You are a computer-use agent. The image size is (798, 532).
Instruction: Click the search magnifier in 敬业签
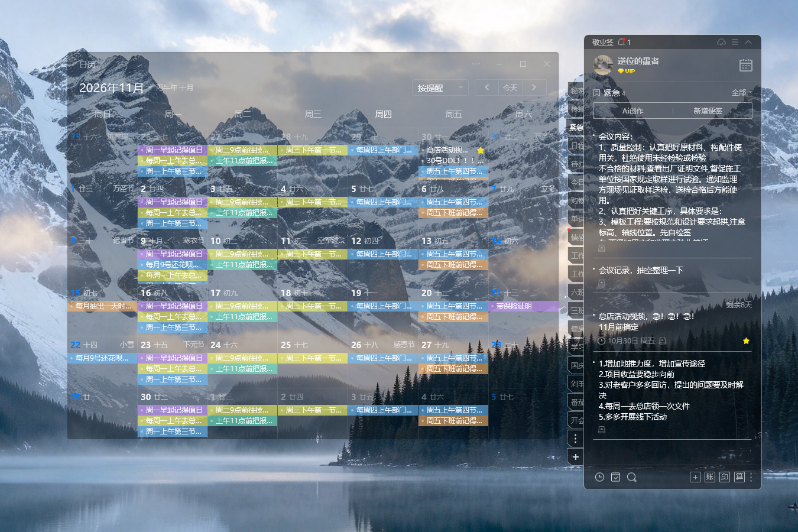pos(631,477)
